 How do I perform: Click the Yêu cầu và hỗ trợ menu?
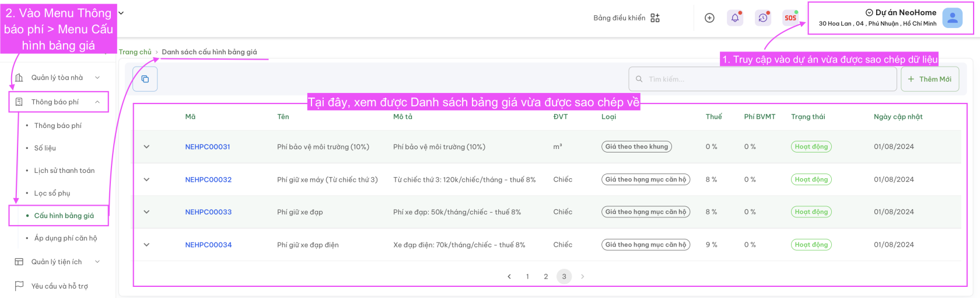click(x=60, y=286)
